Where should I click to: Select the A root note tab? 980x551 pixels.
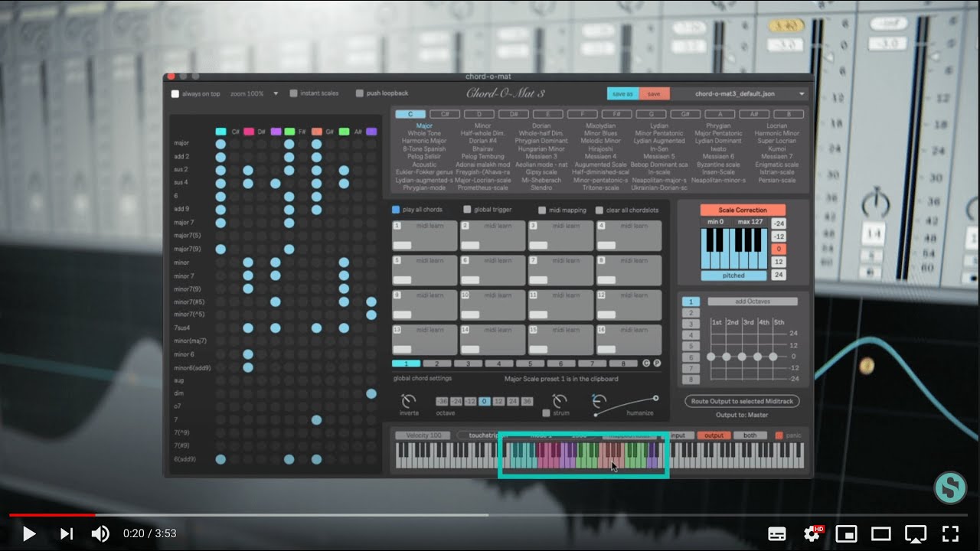(720, 114)
